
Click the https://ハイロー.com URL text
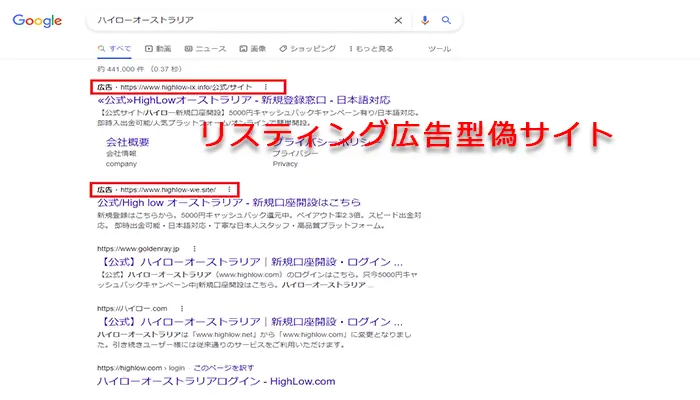[132, 308]
